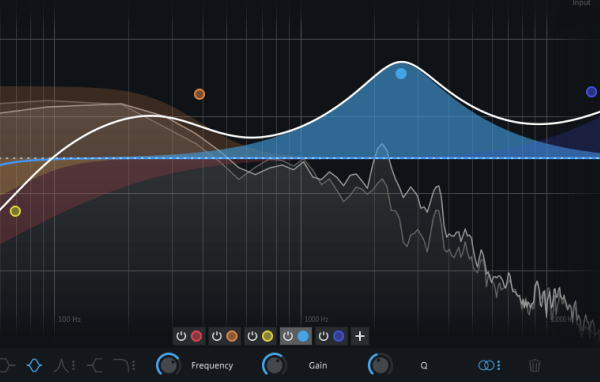Toggle power for the light blue band
This screenshot has width=600, height=382.
[288, 336]
